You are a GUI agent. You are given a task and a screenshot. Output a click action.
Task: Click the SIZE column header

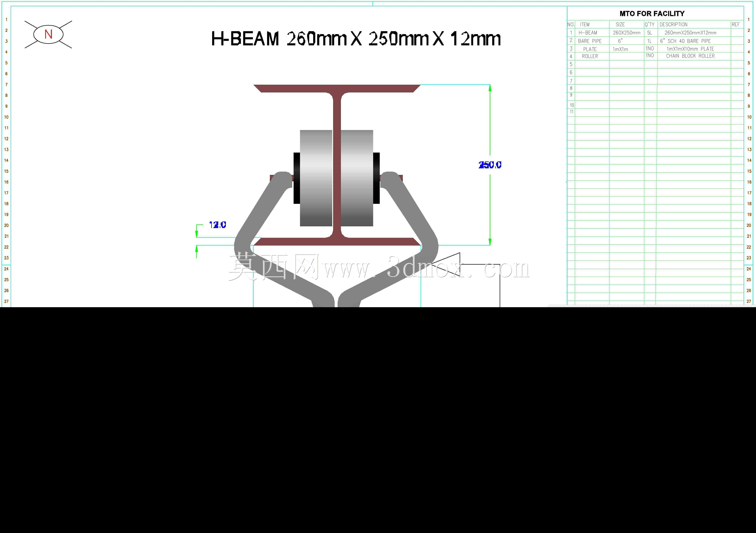point(620,25)
